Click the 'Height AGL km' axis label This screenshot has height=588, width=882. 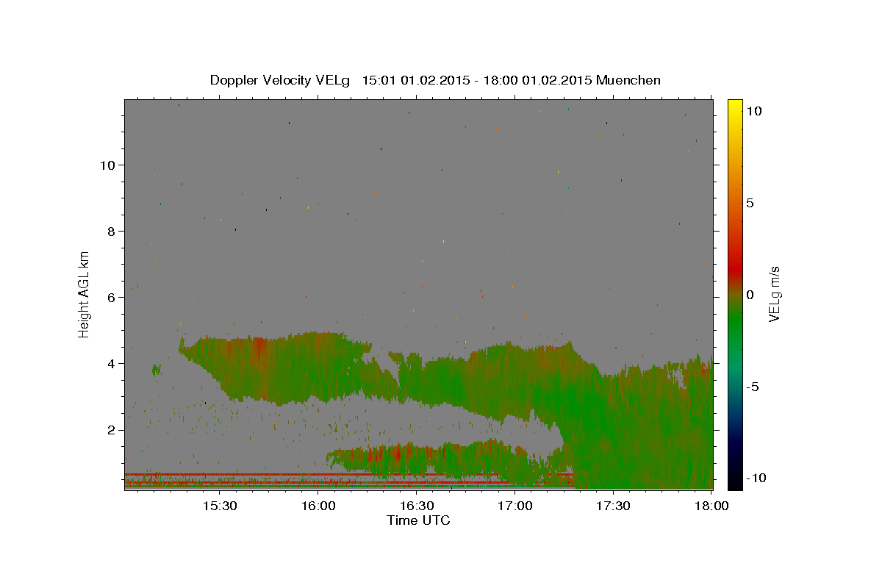click(x=85, y=294)
